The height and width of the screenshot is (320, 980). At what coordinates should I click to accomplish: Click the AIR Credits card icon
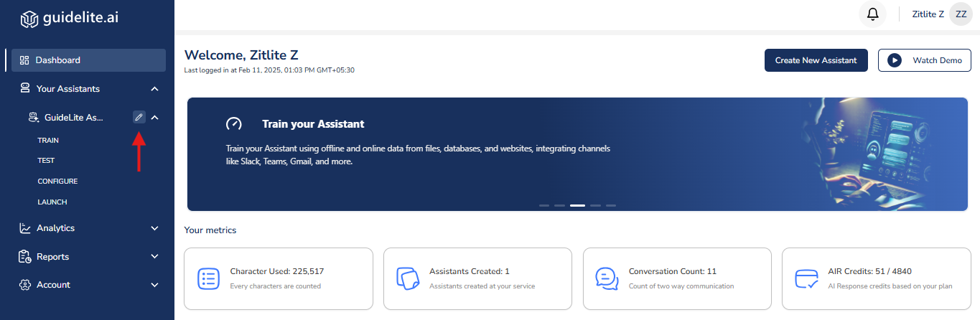(x=807, y=278)
